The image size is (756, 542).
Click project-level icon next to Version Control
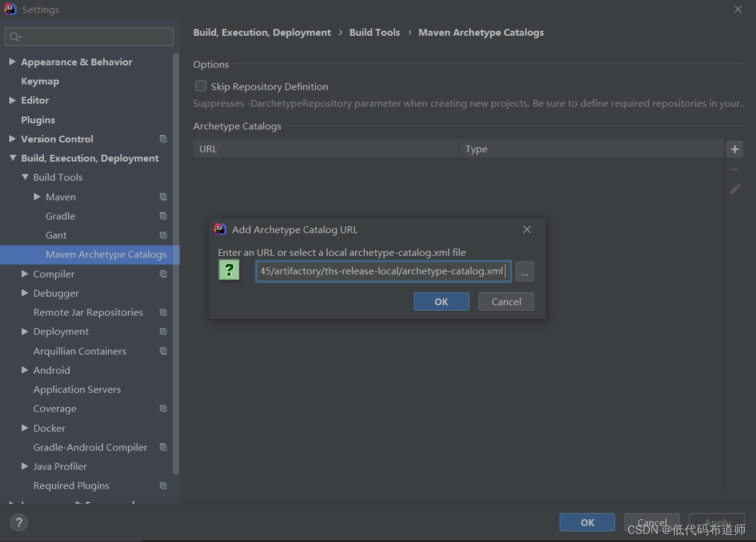[x=163, y=139]
